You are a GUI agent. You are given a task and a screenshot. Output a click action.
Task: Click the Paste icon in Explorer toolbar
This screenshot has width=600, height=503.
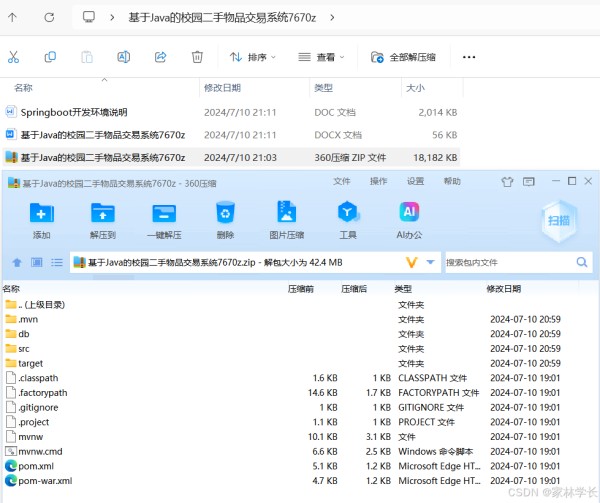point(87,57)
